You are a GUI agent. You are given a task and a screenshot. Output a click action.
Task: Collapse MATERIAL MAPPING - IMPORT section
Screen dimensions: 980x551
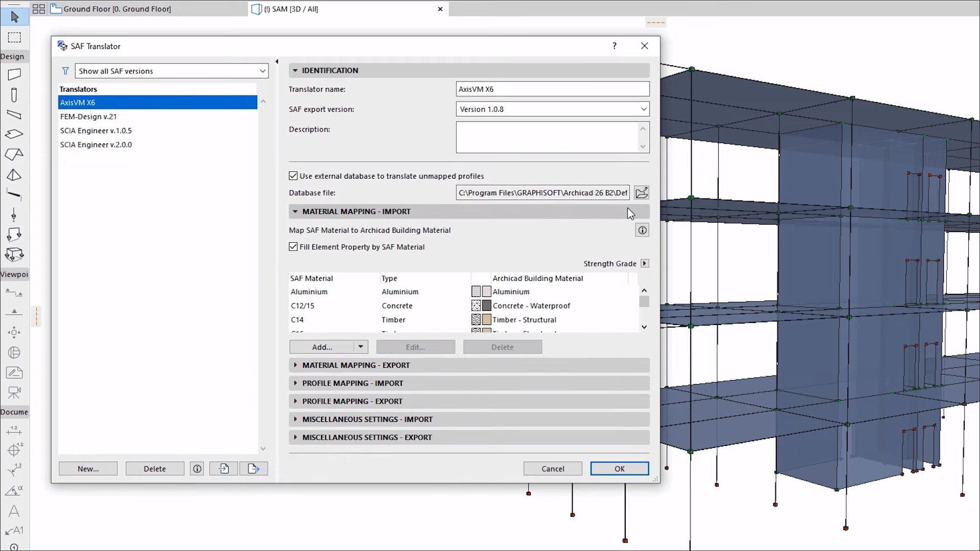[x=295, y=211]
